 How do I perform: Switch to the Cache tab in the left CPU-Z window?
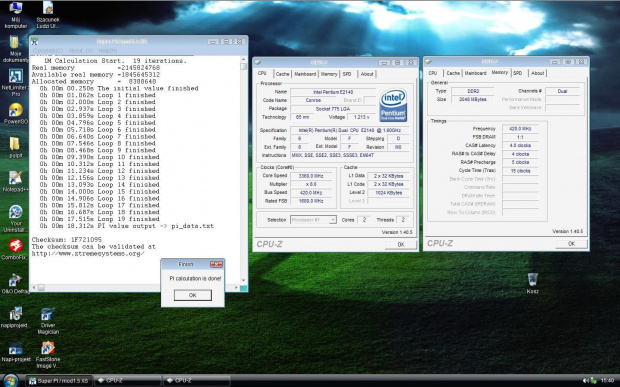coord(282,74)
